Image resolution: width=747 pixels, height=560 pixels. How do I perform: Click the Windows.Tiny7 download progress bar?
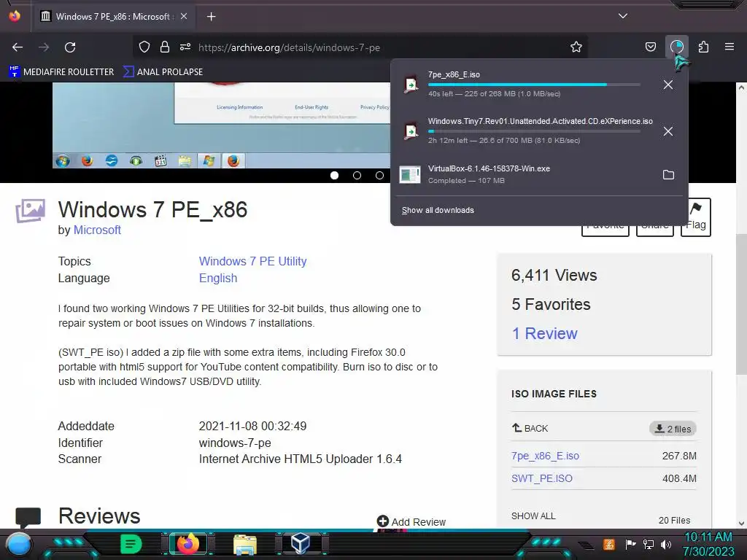click(x=534, y=131)
